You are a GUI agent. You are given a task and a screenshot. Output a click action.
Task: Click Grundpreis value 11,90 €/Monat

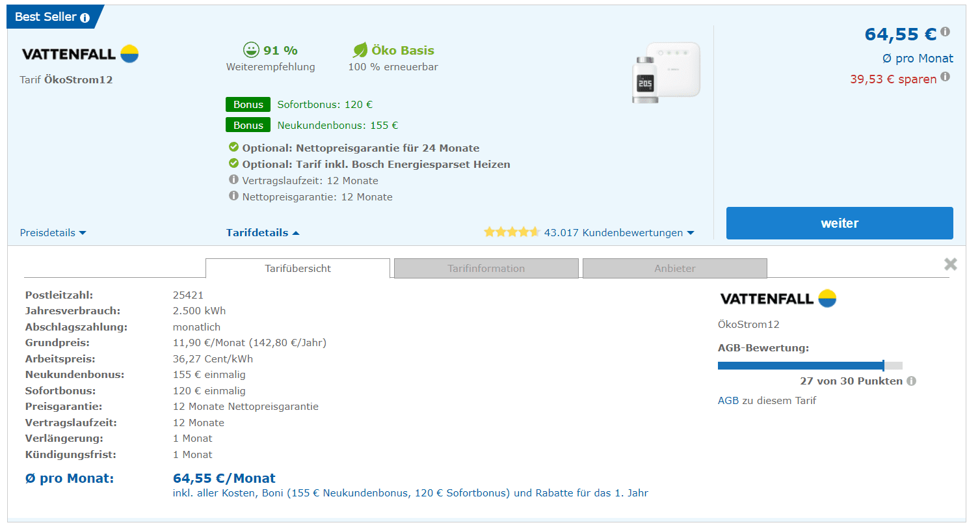click(x=250, y=343)
